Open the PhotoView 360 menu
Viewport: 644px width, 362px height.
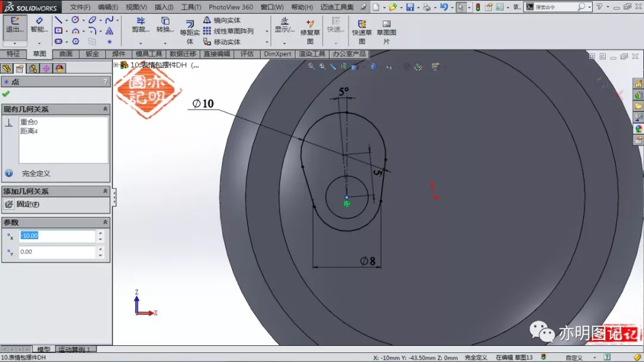tap(231, 7)
